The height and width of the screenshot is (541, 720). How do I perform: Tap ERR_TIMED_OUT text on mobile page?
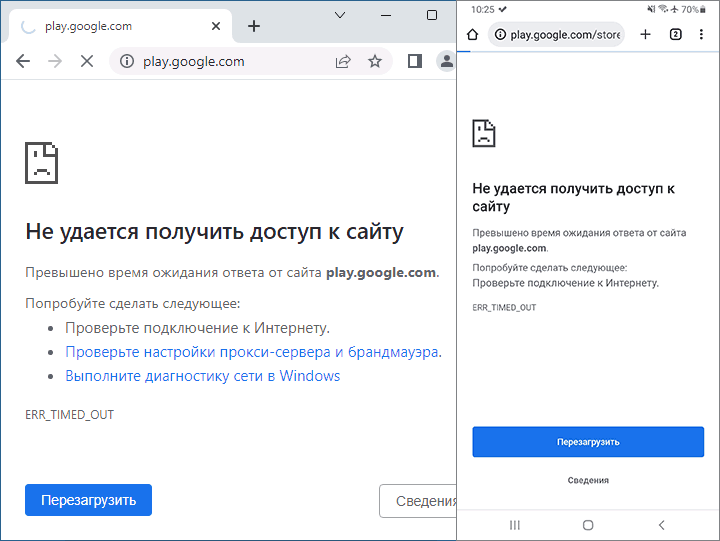pyautogui.click(x=504, y=308)
